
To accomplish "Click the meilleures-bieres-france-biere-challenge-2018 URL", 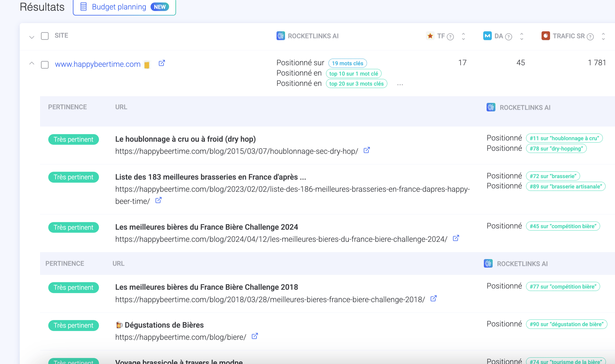I will 270,299.
